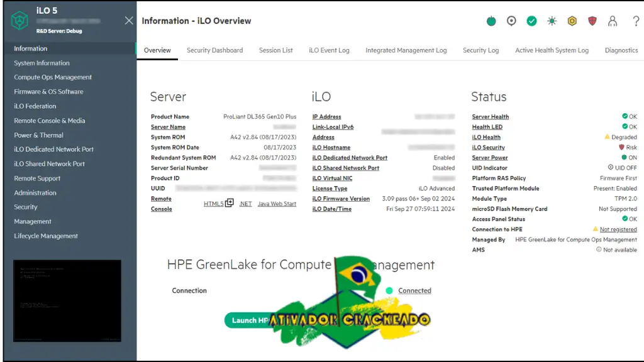Open the Diagnostics tab

[x=621, y=50]
